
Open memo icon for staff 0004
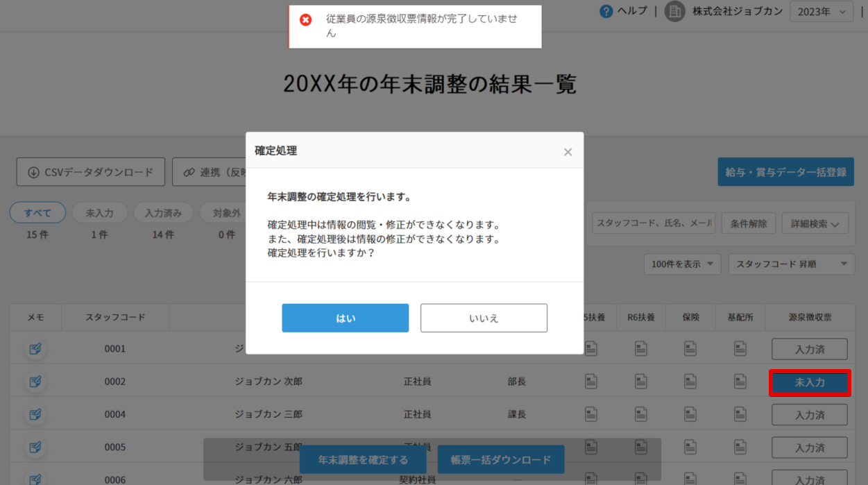point(35,414)
